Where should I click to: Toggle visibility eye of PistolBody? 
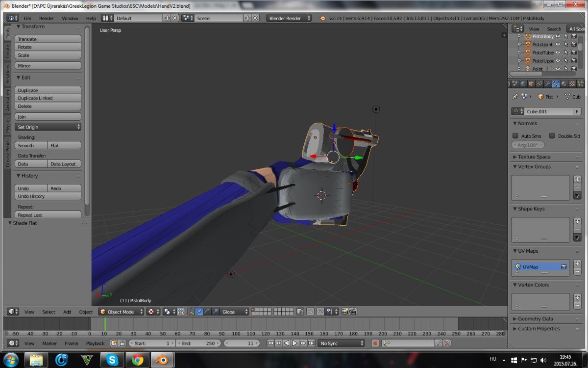click(558, 36)
